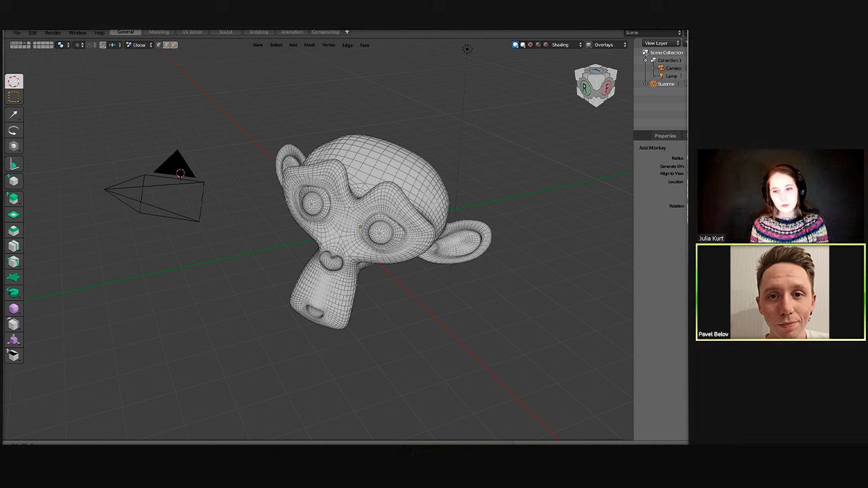Click Julia Kurt's video thumbnail

[x=781, y=196]
